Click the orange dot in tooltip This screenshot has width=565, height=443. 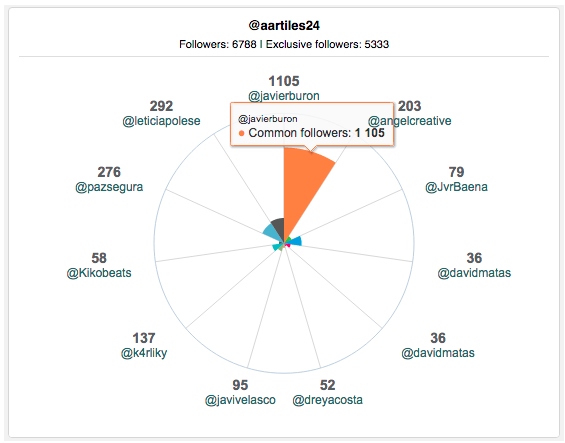[x=241, y=133]
